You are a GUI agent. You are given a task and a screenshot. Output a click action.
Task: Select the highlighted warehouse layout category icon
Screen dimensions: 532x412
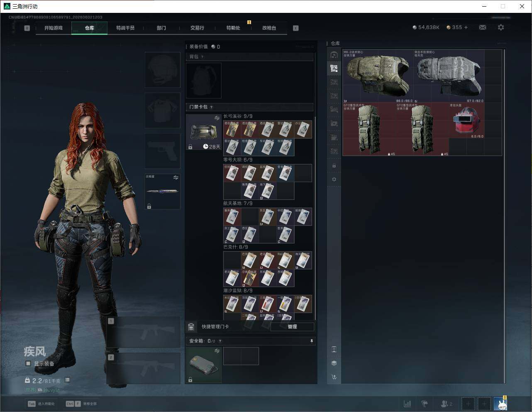pos(334,69)
